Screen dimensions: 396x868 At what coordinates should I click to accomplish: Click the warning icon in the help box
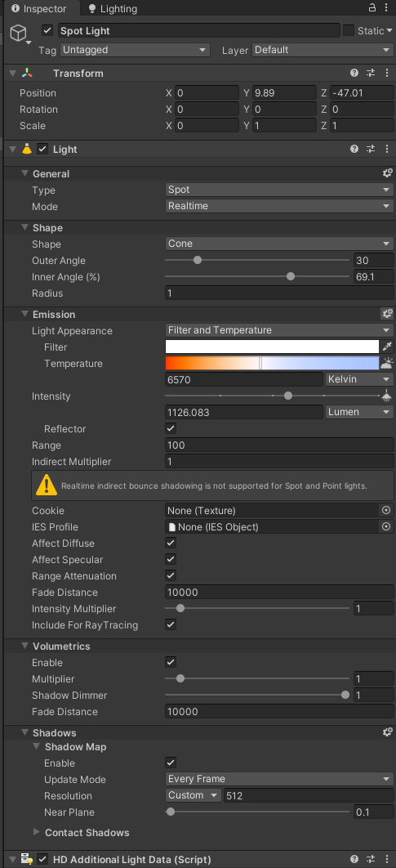click(x=47, y=485)
